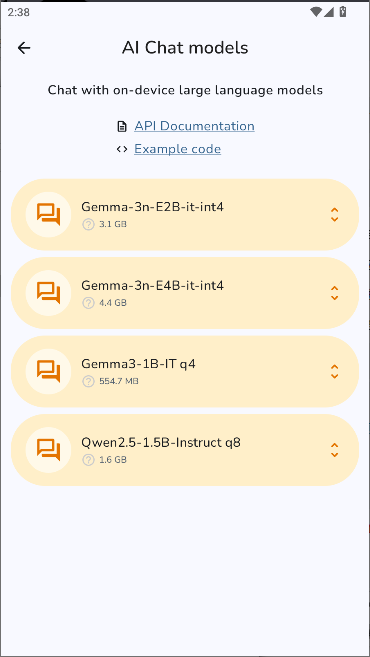Click the document icon next to API Documentation
Image resolution: width=370 pixels, height=657 pixels.
click(x=122, y=126)
